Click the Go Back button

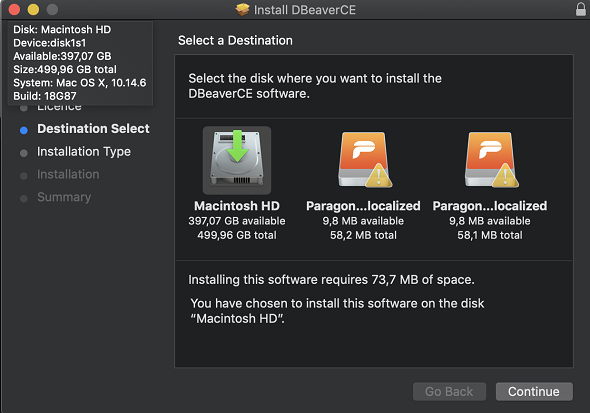click(x=449, y=392)
